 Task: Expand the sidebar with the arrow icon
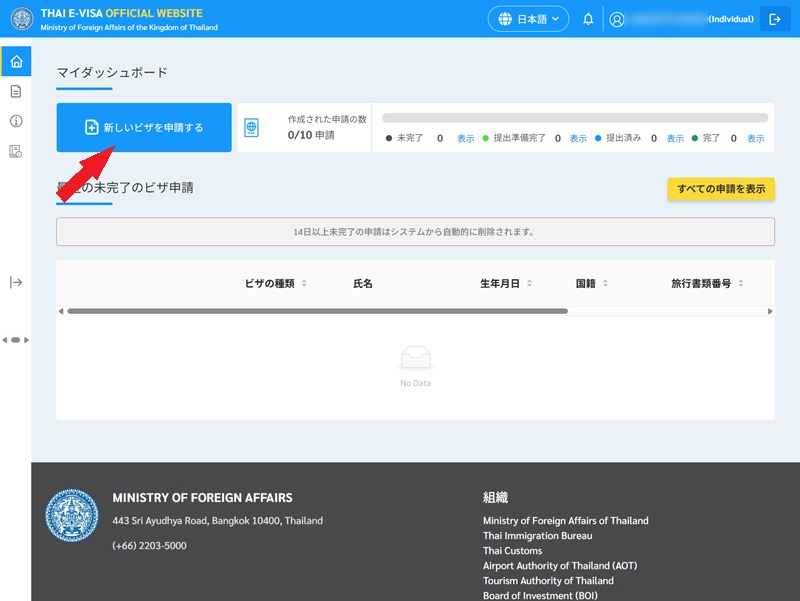16,282
